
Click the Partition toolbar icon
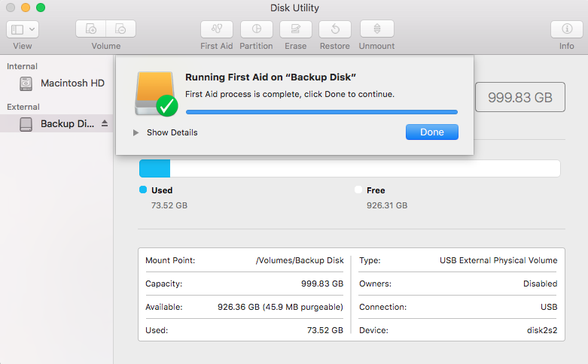tap(257, 29)
